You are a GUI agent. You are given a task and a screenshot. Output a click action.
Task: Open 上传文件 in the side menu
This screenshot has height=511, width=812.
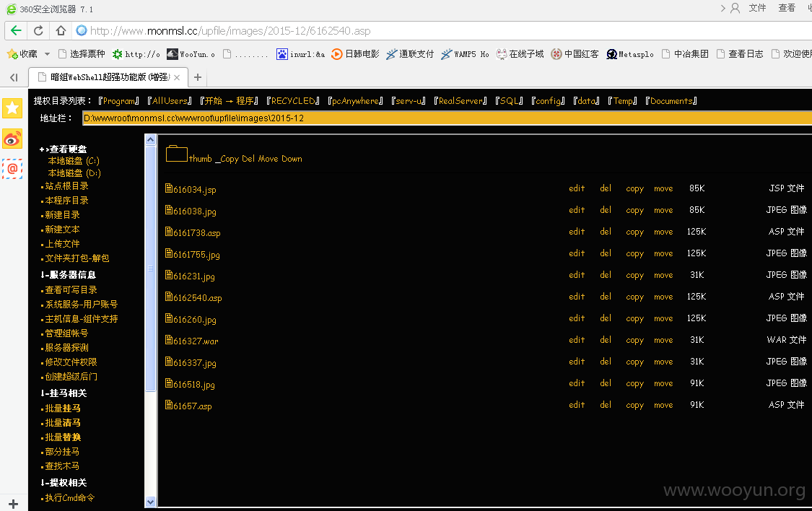click(62, 244)
